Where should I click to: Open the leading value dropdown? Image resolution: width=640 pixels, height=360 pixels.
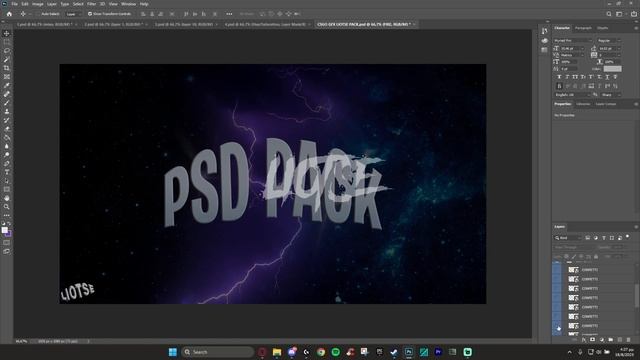(609, 48)
